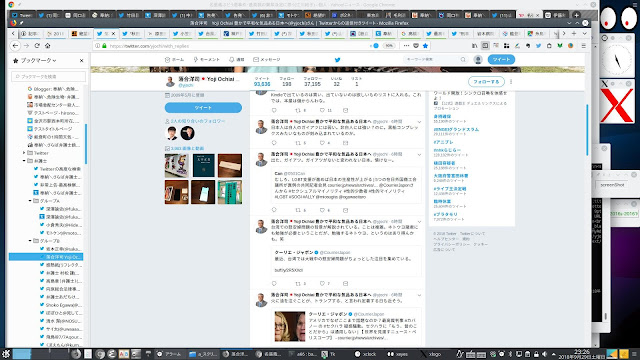
Task: Reply to the third tweet about ガイアツ
Action: coord(274,210)
